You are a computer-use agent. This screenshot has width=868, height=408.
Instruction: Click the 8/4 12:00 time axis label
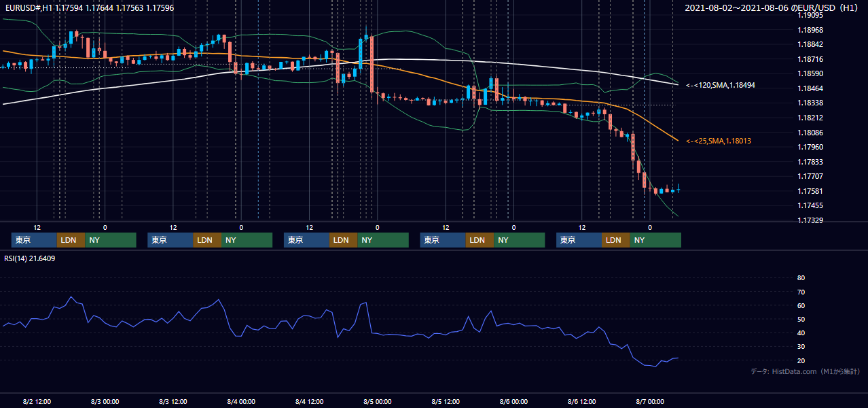tap(310, 401)
